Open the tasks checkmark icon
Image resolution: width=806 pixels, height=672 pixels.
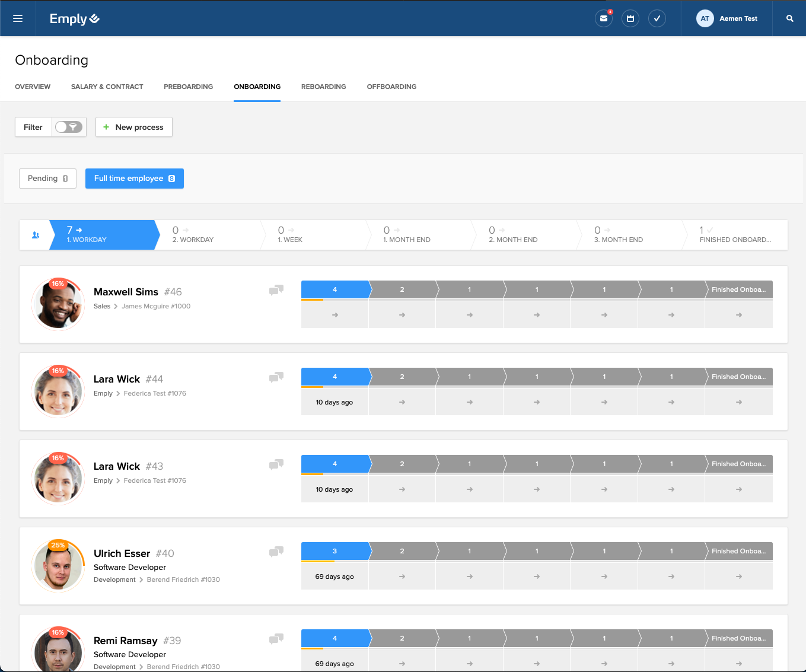coord(657,18)
